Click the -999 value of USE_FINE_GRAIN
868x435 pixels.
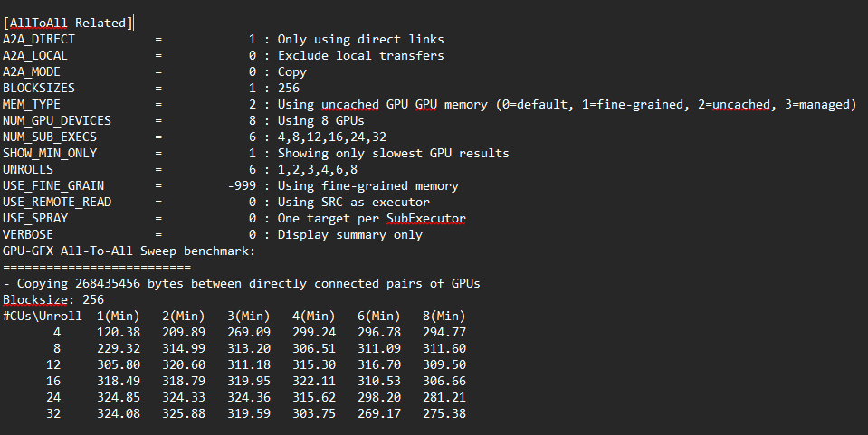coord(242,186)
